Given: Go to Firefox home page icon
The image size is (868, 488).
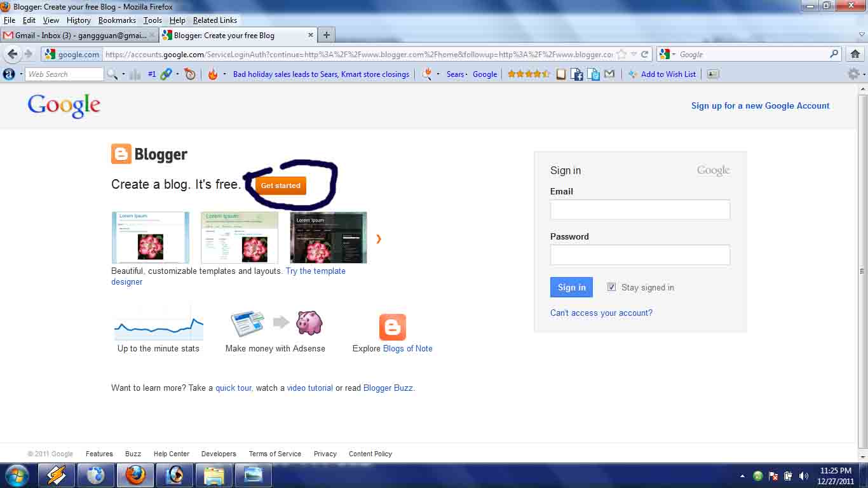Looking at the screenshot, I should pyautogui.click(x=855, y=54).
